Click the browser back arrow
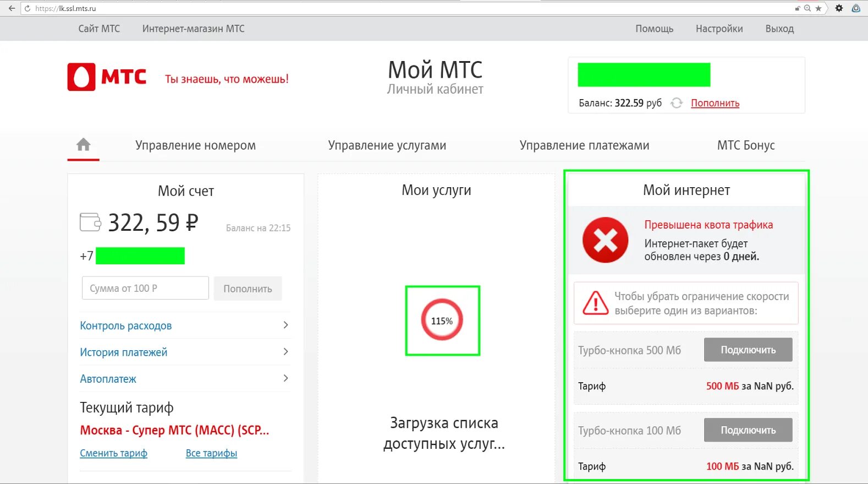 [12, 8]
